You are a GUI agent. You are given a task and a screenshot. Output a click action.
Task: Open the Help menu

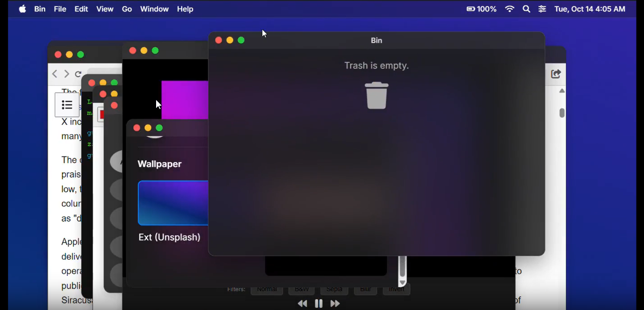(x=185, y=9)
